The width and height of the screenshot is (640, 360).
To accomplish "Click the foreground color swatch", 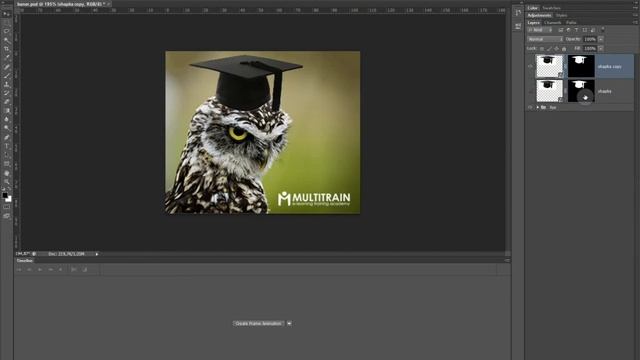I will (x=5, y=195).
